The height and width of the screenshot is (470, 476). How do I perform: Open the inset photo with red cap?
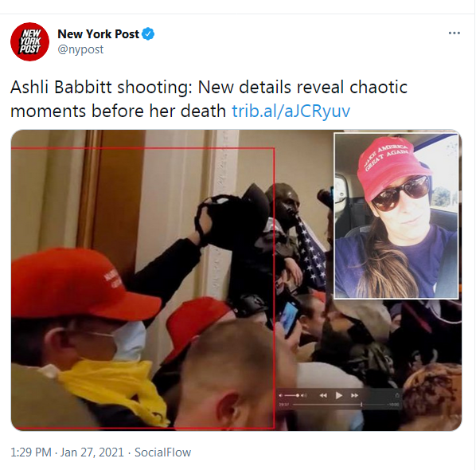tap(396, 216)
